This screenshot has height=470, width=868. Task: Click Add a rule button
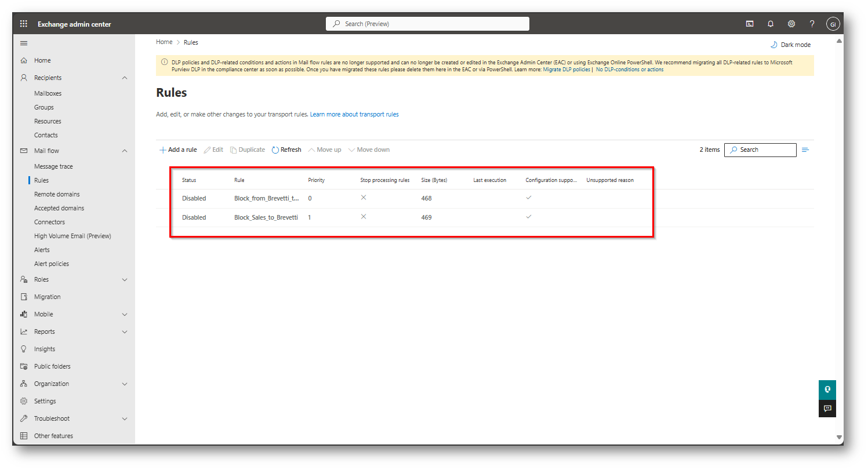178,150
